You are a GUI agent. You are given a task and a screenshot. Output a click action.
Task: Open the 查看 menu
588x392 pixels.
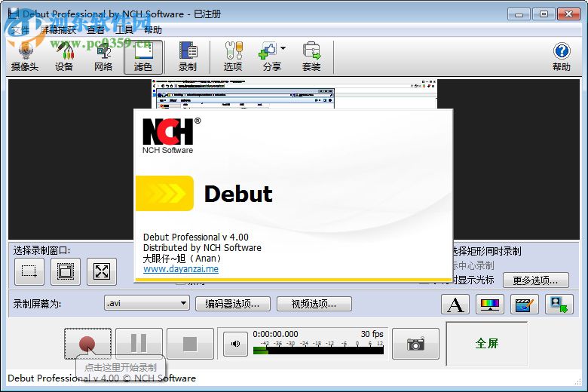96,29
